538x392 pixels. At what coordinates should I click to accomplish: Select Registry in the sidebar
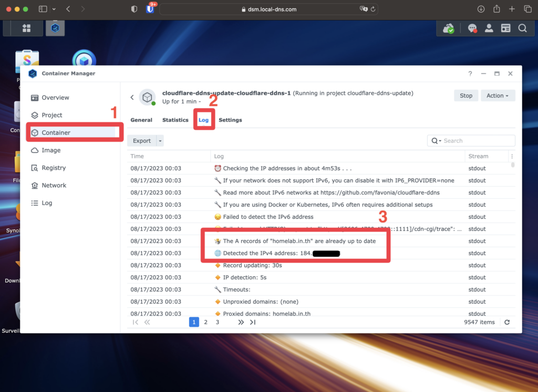[54, 168]
